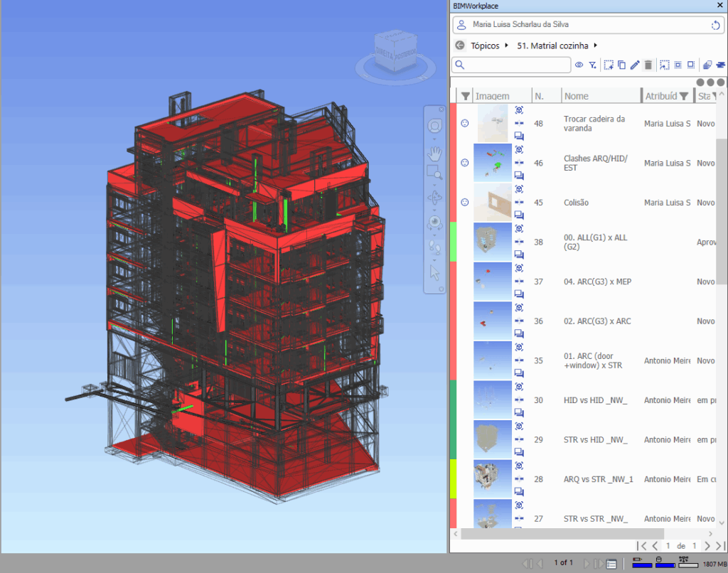This screenshot has height=573, width=728.
Task: Click the eye visibility icon in toolbar
Action: coord(579,65)
